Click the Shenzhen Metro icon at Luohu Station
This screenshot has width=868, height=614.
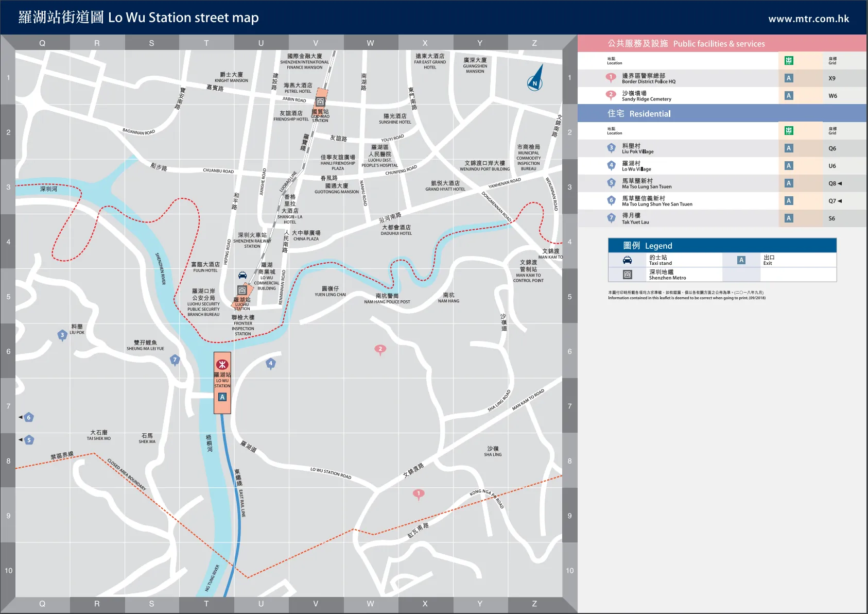242,291
